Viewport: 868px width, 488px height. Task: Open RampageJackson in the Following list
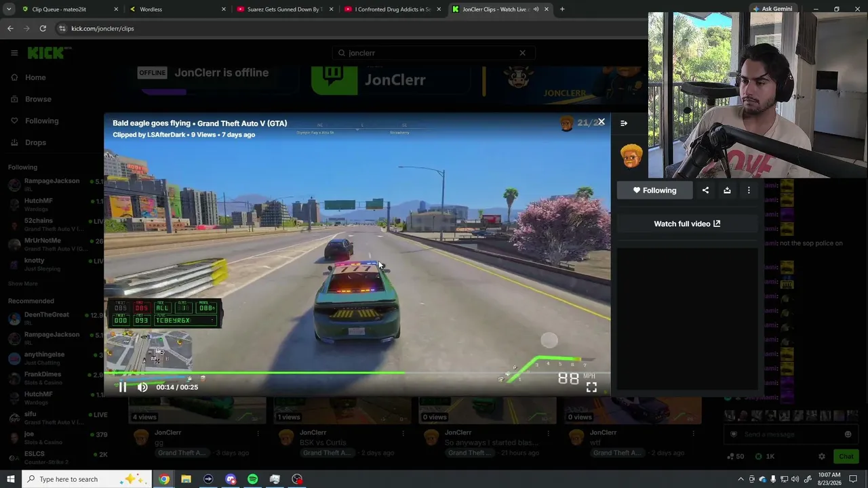coord(52,185)
